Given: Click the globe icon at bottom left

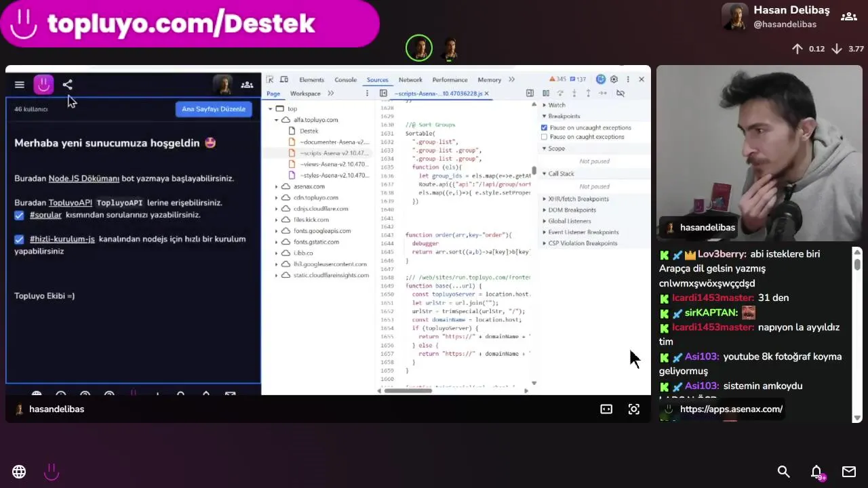Looking at the screenshot, I should pyautogui.click(x=19, y=472).
